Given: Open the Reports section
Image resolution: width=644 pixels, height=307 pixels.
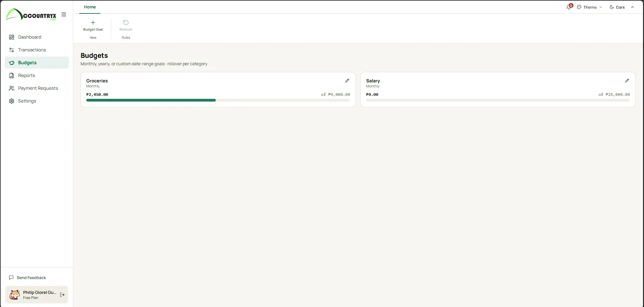Looking at the screenshot, I should [x=37, y=75].
